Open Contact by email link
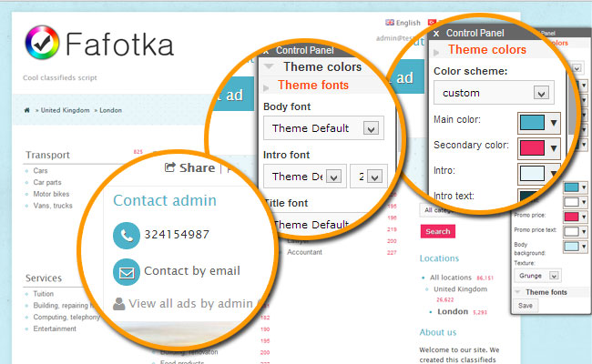592x364 pixels. pyautogui.click(x=192, y=271)
